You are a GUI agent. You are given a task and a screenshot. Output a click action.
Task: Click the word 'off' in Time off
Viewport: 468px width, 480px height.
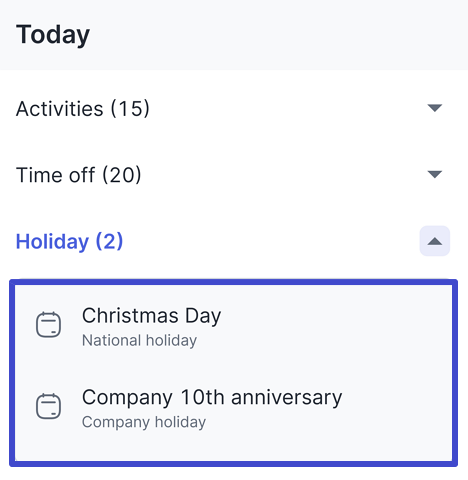point(82,175)
